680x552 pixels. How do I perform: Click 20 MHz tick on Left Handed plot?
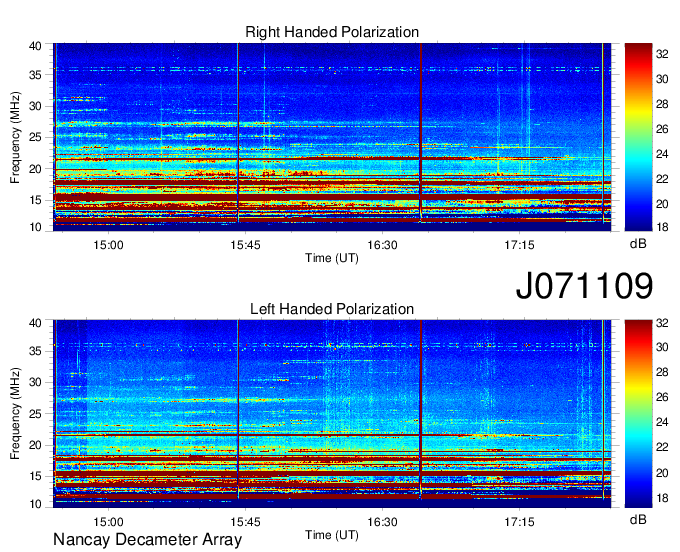35,445
